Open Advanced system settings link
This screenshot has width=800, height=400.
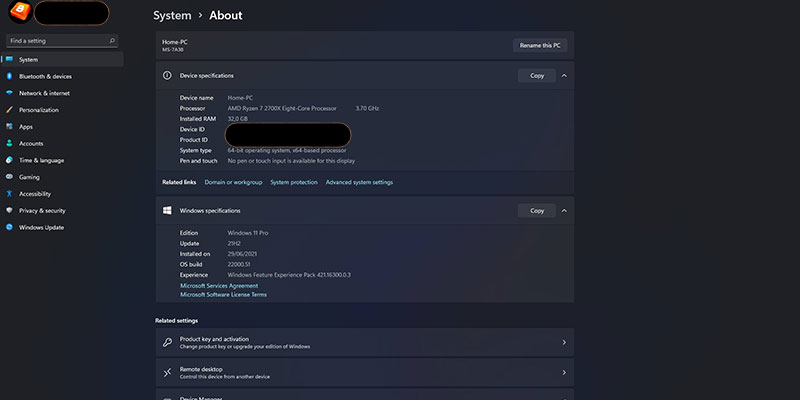click(x=359, y=182)
